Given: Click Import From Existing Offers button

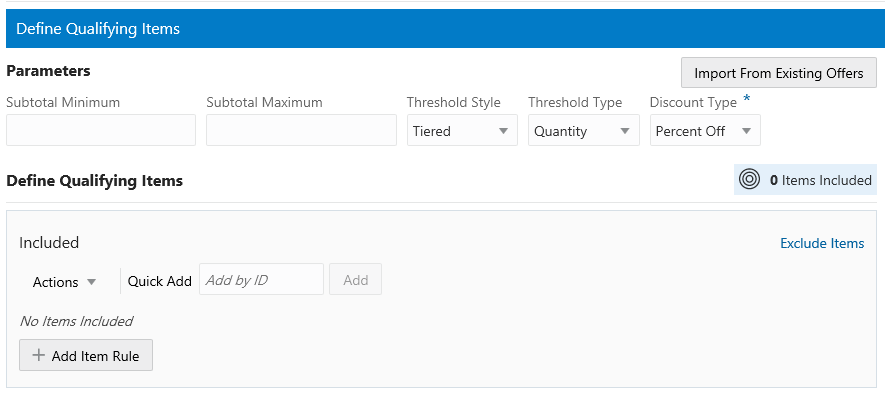Looking at the screenshot, I should 778,73.
